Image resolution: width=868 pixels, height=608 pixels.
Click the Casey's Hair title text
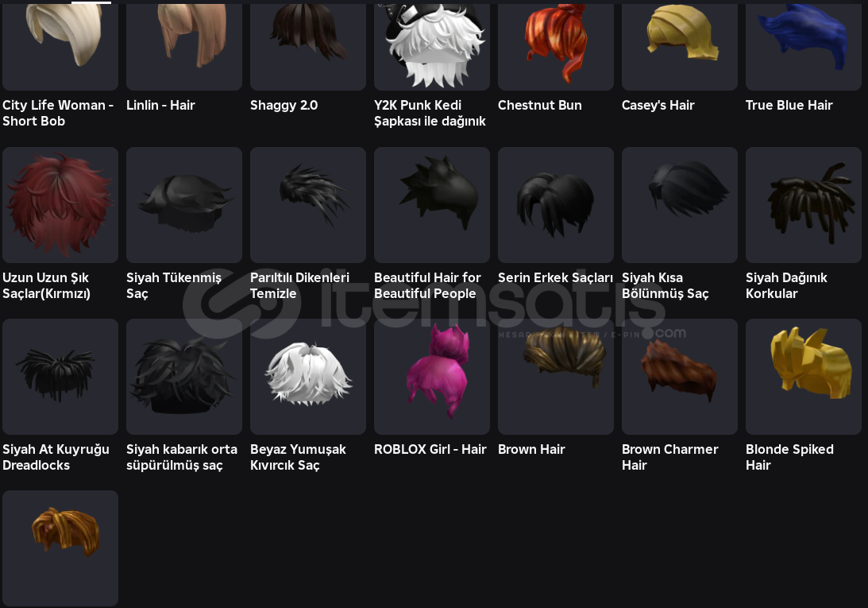(658, 105)
